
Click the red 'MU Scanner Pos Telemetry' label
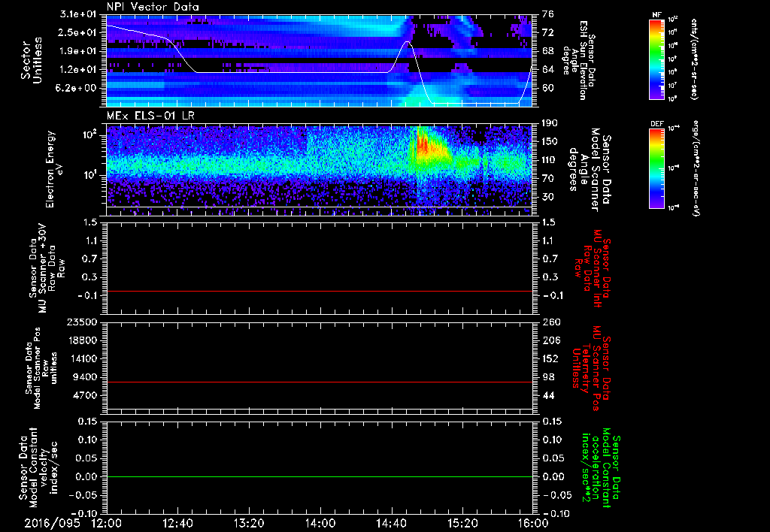591,368
